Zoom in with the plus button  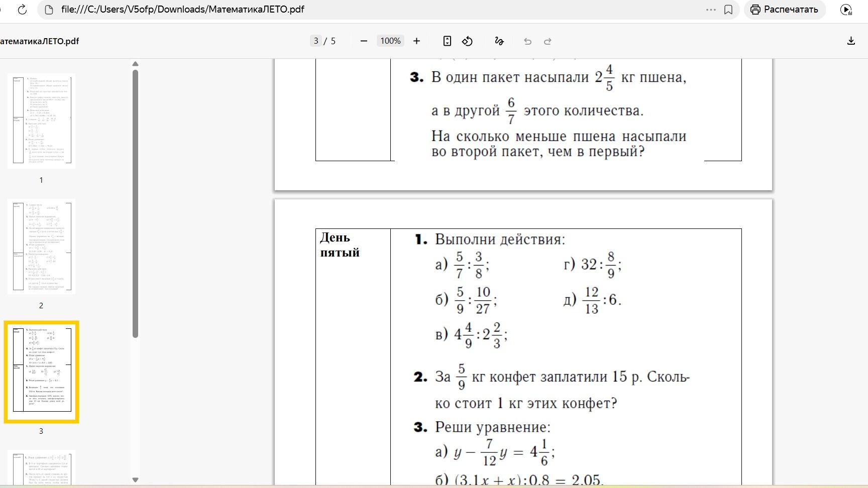click(x=416, y=41)
